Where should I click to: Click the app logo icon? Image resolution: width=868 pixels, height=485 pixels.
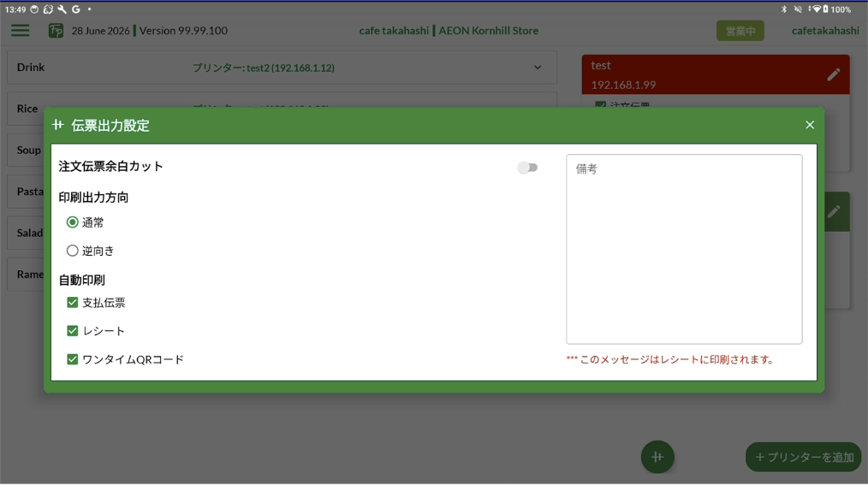(56, 31)
